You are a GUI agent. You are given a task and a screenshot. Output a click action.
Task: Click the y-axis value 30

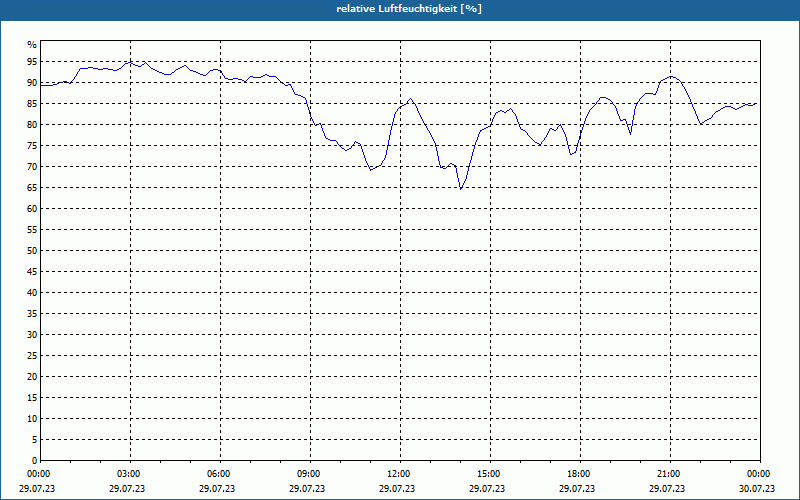32,335
